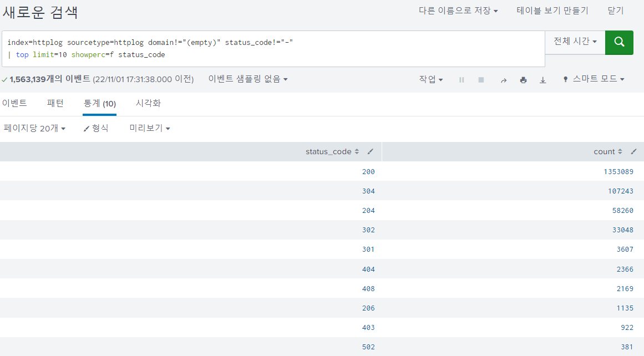644x356 pixels.
Task: Open 전체 시간 time range picker
Action: 575,42
